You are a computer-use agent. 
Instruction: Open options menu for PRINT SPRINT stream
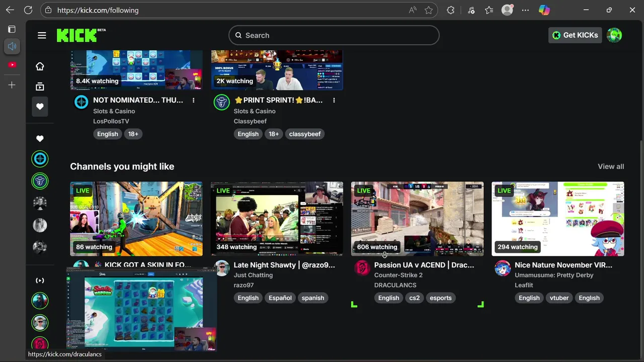(x=334, y=100)
